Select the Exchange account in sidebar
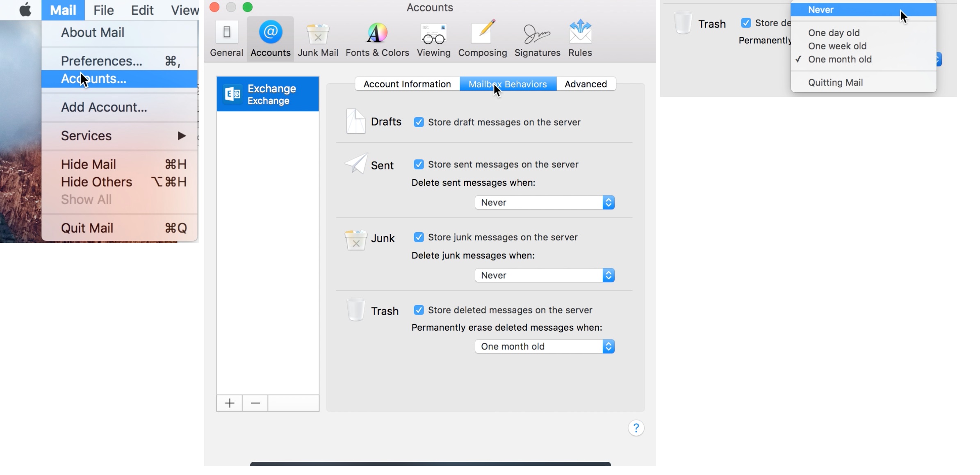Image resolution: width=980 pixels, height=475 pixels. 267,94
